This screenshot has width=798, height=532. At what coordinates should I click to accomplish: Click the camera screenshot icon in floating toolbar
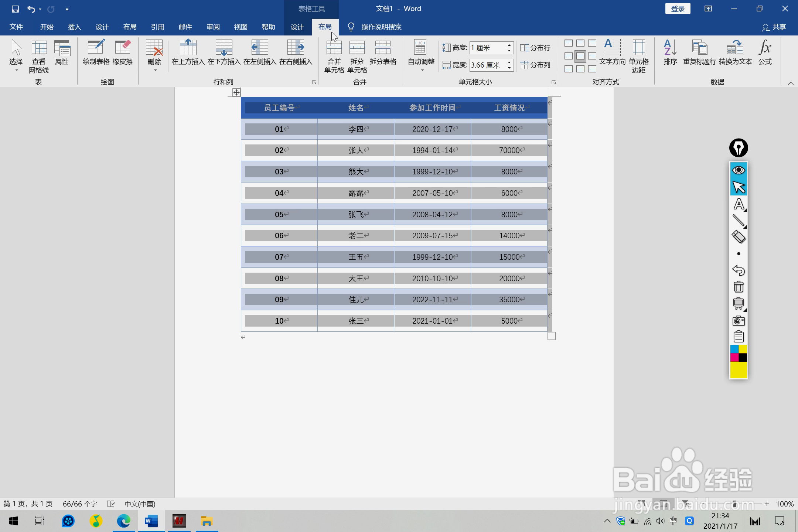coord(739,320)
